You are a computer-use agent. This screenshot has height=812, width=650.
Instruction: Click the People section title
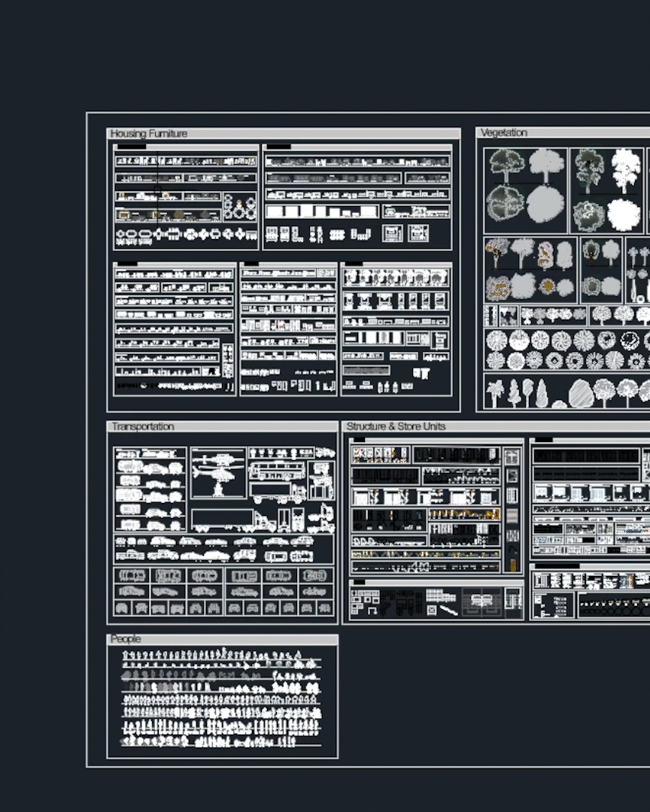[x=126, y=638]
